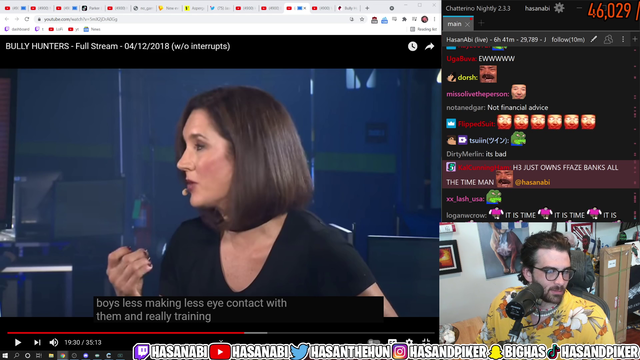The image size is (640, 360).
Task: Open the Chatterino viewer list icon
Action: point(608,39)
